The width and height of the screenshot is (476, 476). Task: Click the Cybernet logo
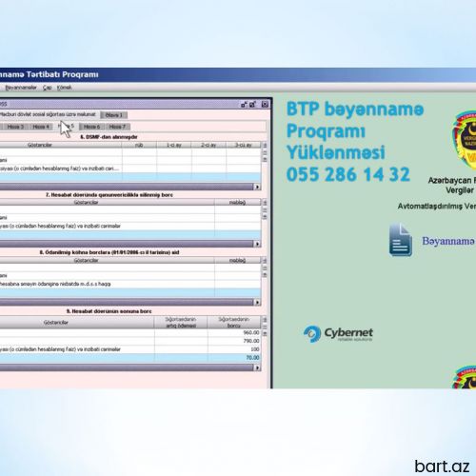338,334
